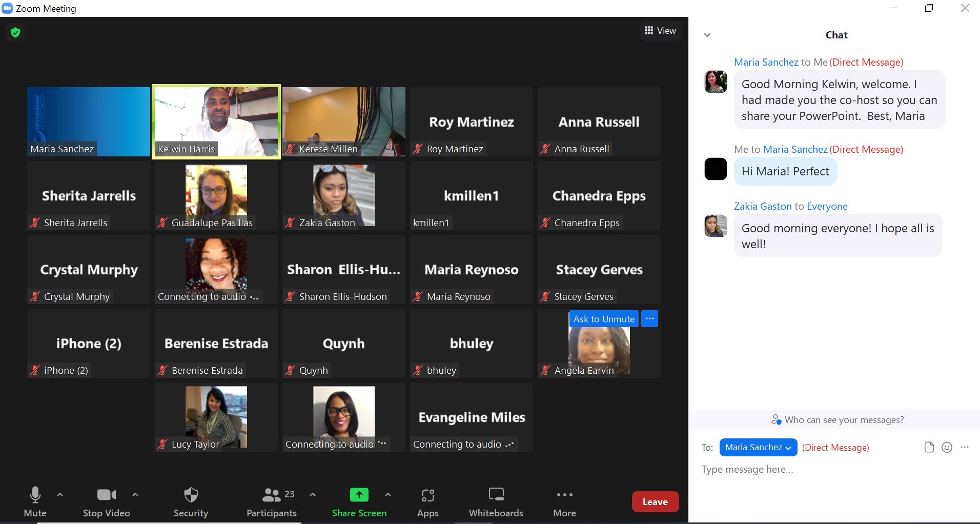Open the View layout menu
The width and height of the screenshot is (980, 524).
660,31
